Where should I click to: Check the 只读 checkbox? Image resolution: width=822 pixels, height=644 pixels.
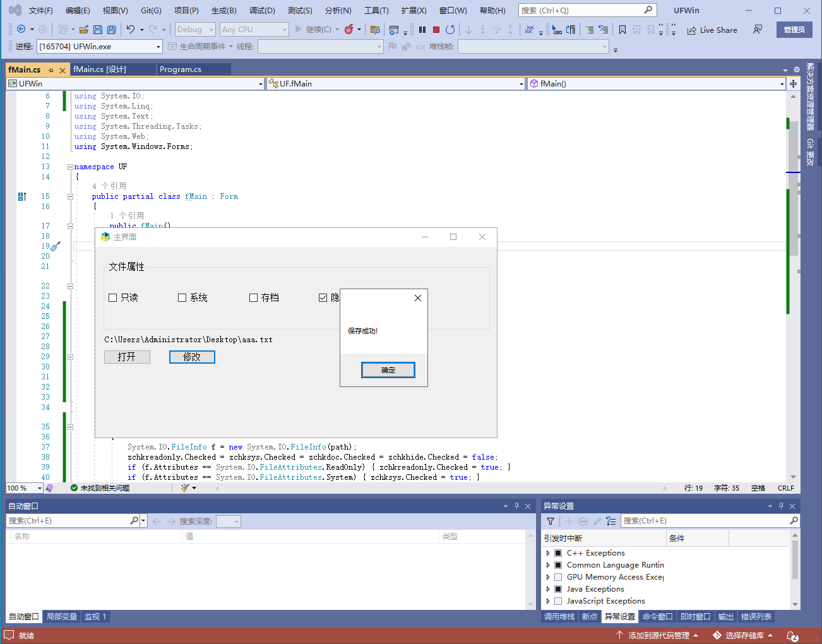point(113,297)
